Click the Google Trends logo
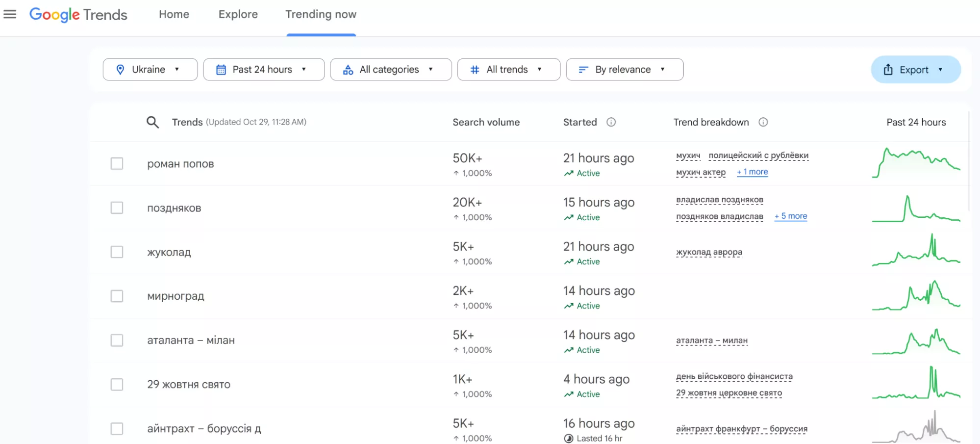 [x=78, y=15]
